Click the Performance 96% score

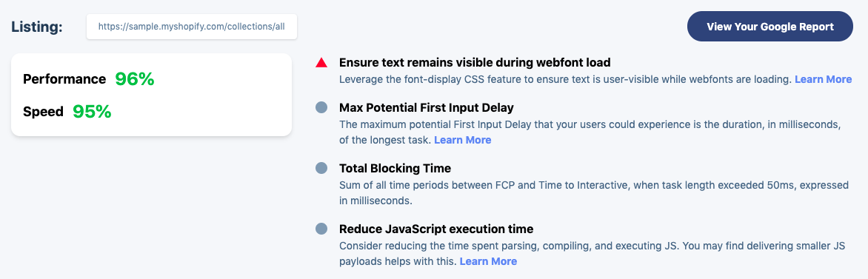point(135,79)
